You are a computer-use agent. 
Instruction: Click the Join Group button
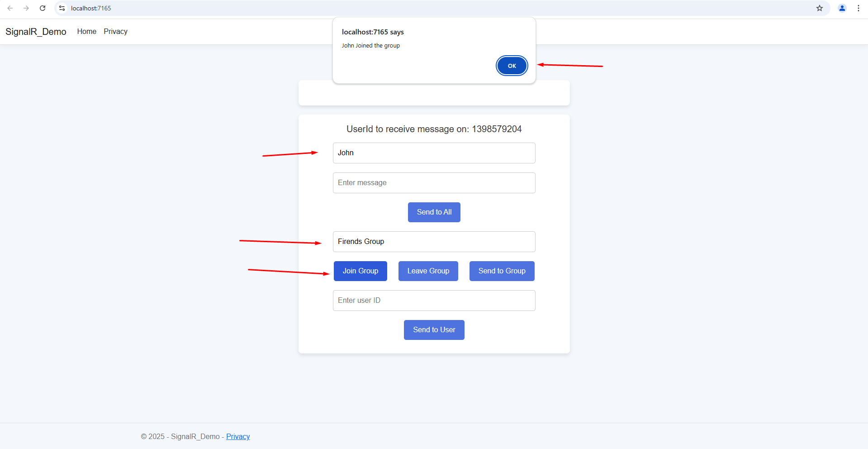click(x=360, y=271)
